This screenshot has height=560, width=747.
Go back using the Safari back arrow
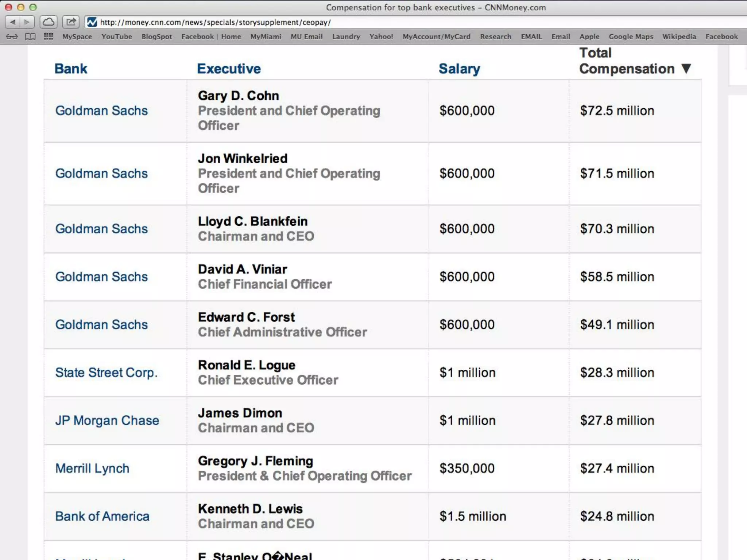tap(13, 22)
